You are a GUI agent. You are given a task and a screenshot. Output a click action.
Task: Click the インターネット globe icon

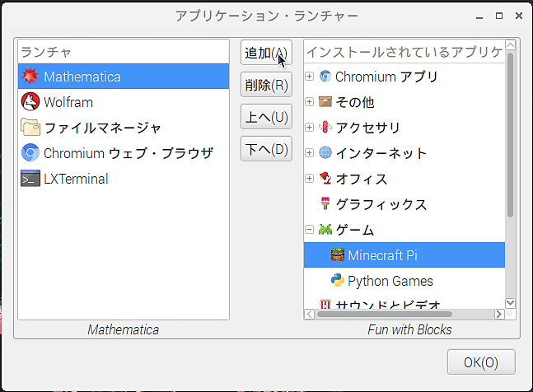pos(325,152)
